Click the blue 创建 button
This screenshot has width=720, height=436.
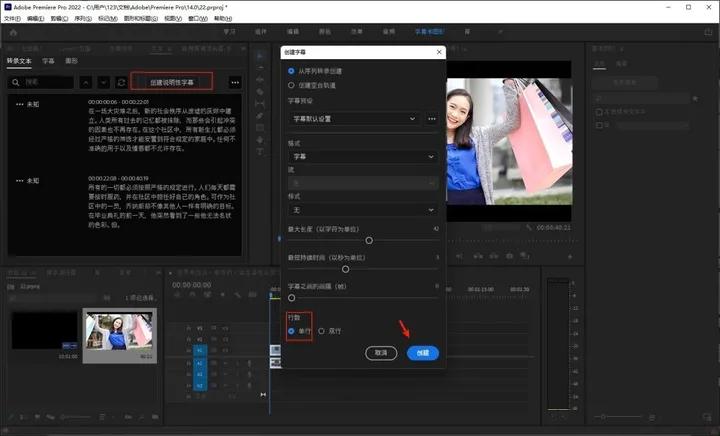[422, 353]
